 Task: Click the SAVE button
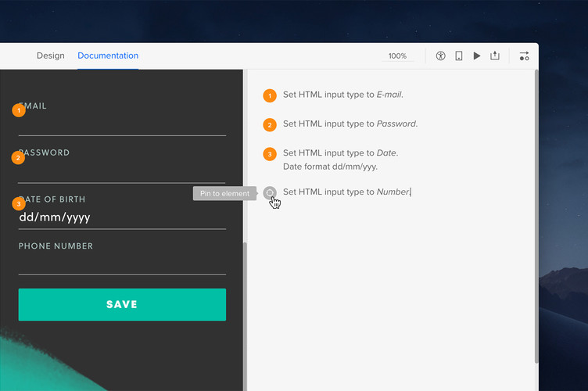(x=122, y=304)
